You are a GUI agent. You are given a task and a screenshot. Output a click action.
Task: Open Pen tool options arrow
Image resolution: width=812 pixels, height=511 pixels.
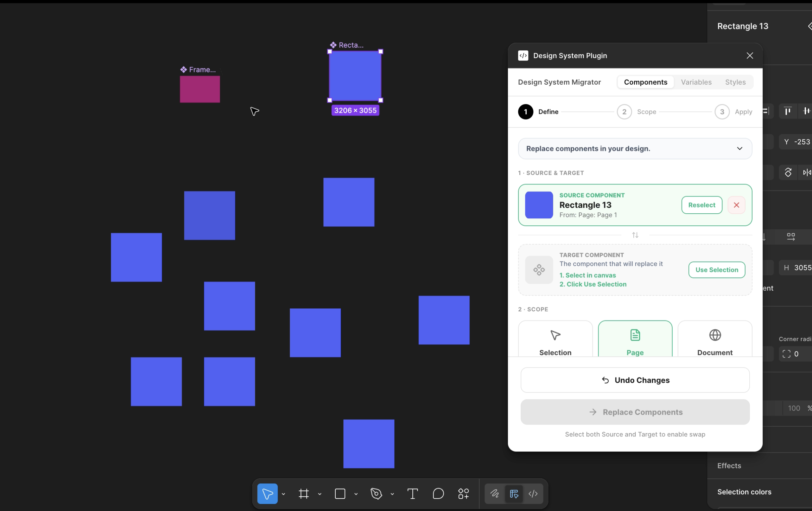(392, 494)
